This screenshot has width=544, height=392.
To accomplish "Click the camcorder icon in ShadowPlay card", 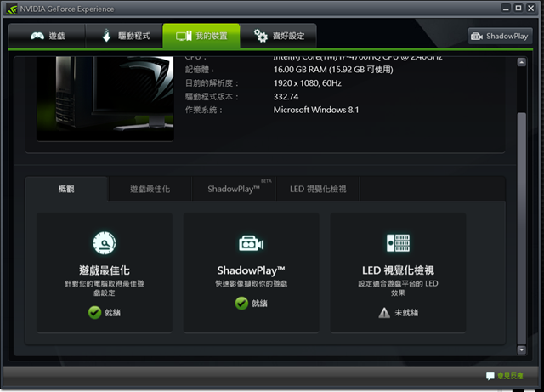I will pyautogui.click(x=252, y=243).
